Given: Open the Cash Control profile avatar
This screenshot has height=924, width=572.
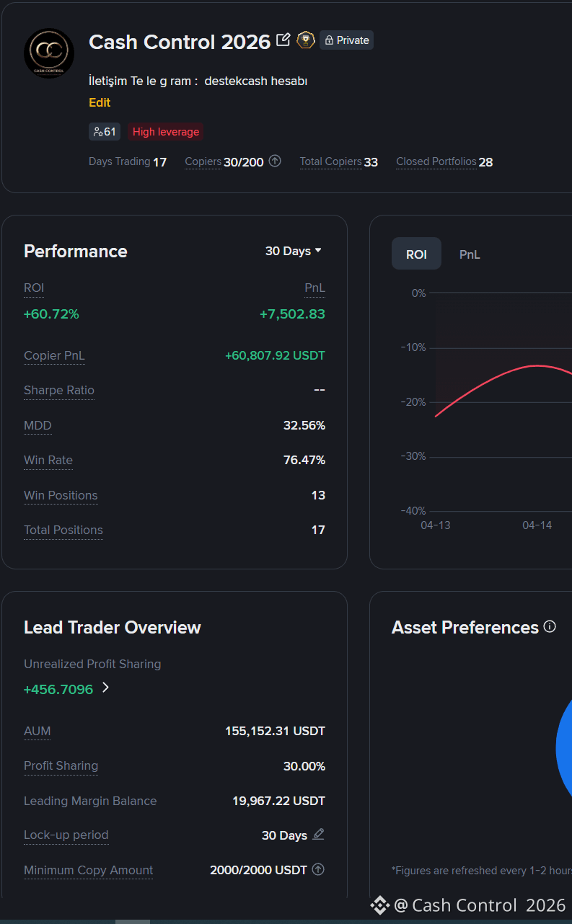Looking at the screenshot, I should click(x=49, y=53).
